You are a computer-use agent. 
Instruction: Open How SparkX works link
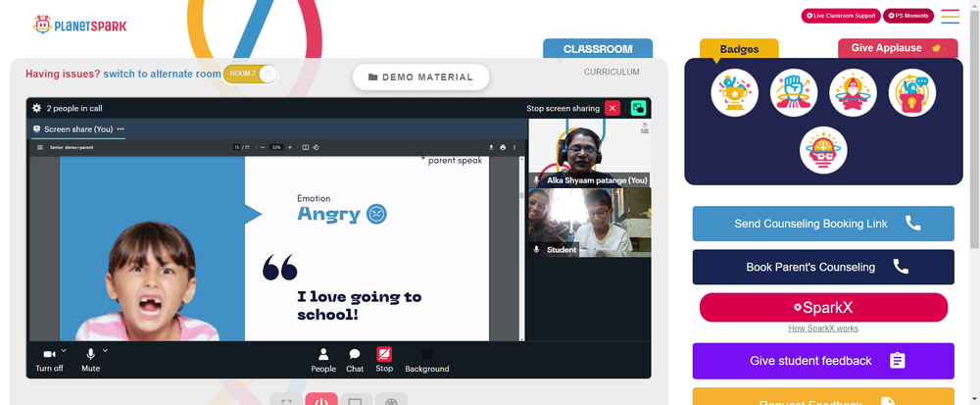pos(823,329)
